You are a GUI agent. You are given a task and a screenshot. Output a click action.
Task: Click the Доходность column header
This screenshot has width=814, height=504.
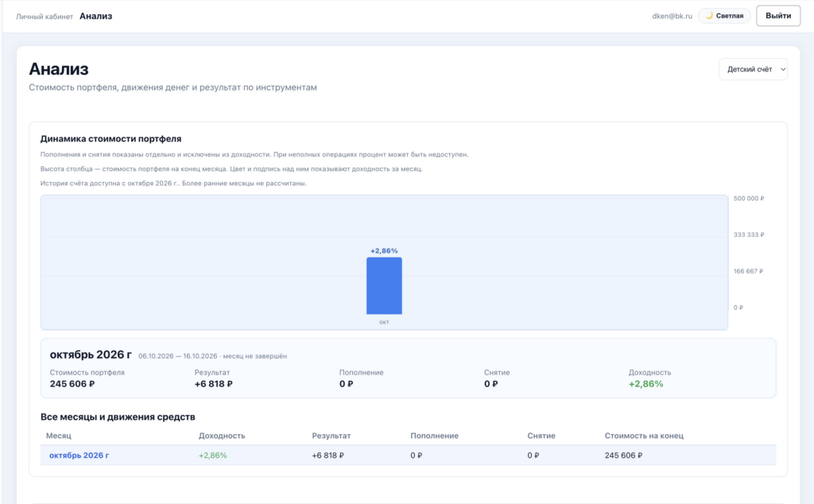222,436
